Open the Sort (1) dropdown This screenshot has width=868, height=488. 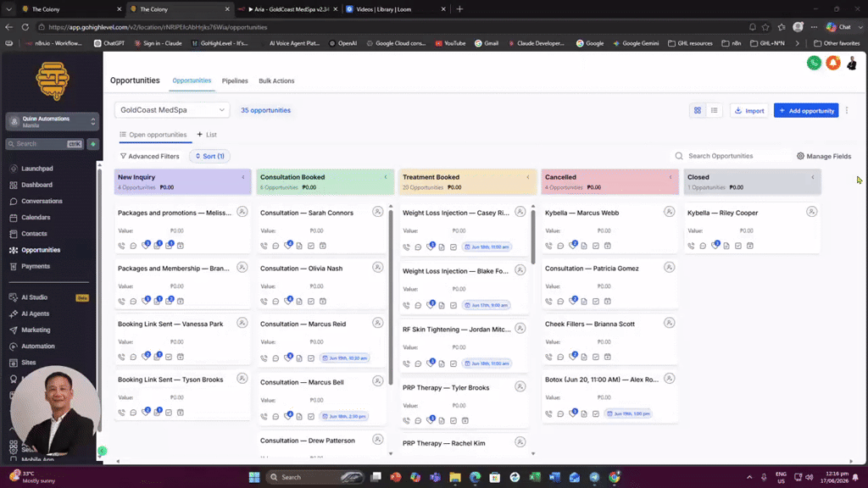pos(210,157)
